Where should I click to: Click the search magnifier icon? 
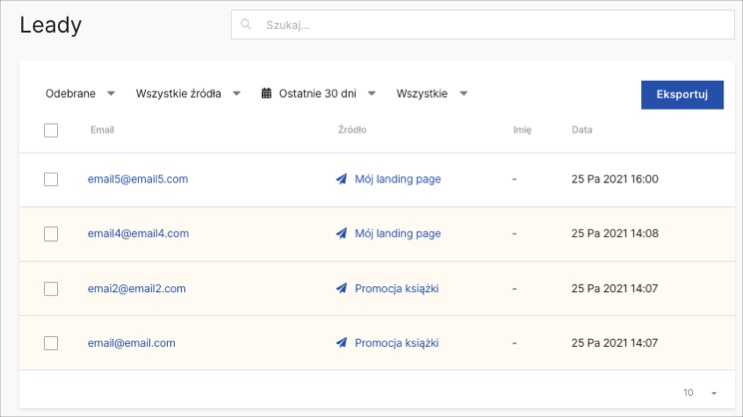[x=248, y=25]
